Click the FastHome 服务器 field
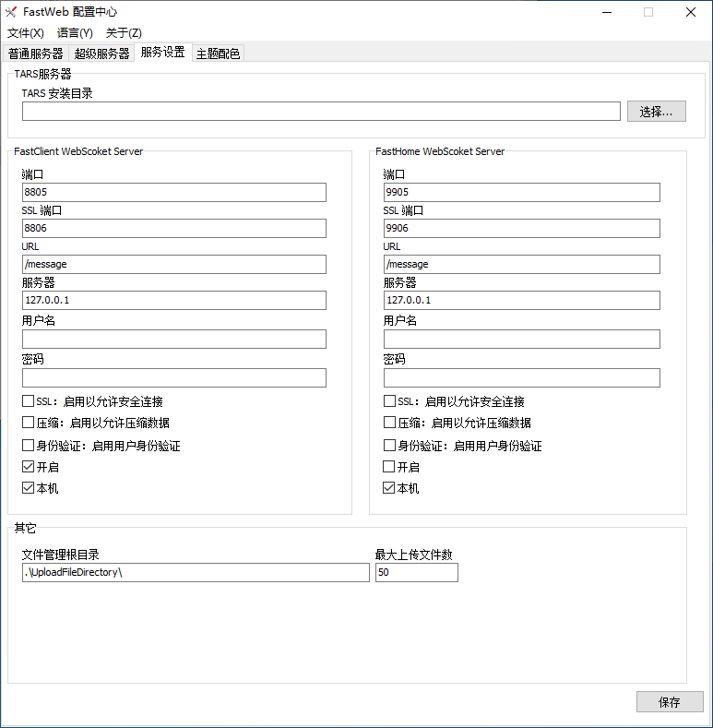The height and width of the screenshot is (728, 713). [522, 301]
